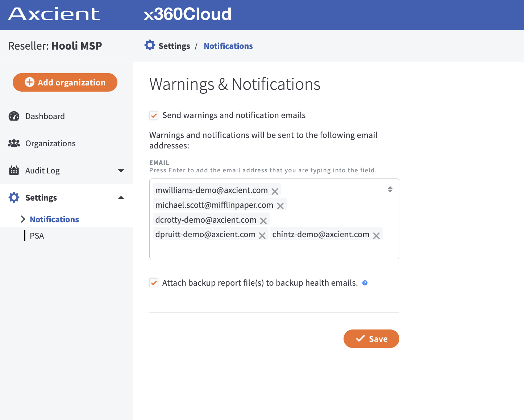Expand the Audit Log dropdown arrow

pyautogui.click(x=121, y=171)
